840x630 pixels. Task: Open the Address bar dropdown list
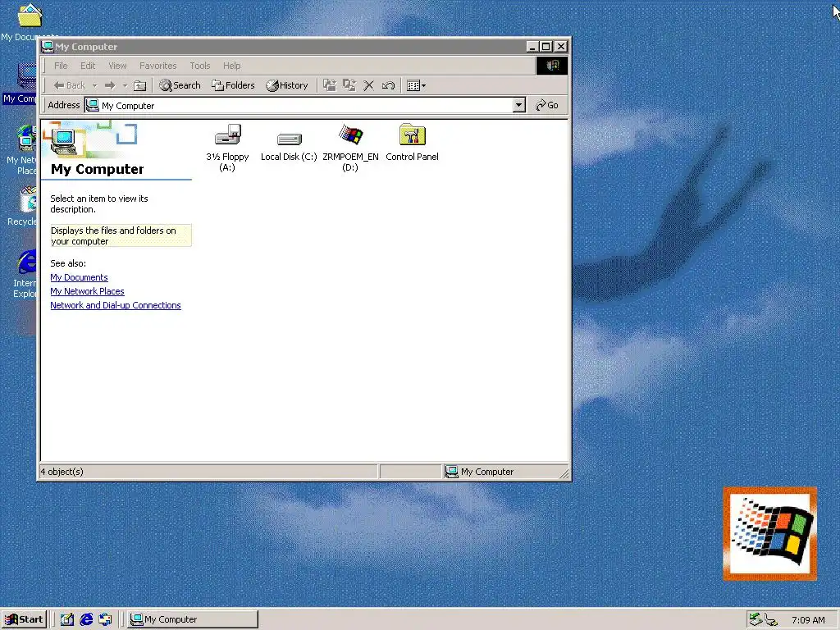point(518,105)
